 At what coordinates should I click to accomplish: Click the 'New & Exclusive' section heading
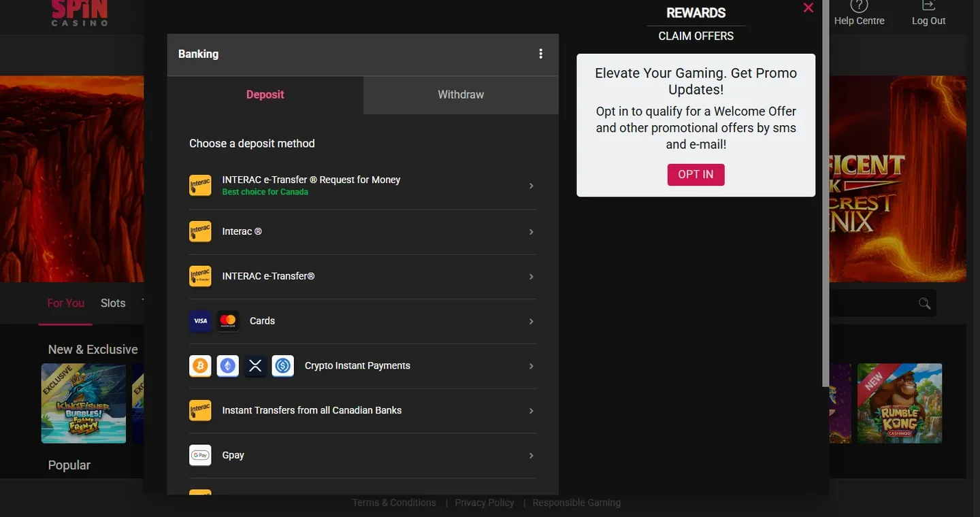click(93, 349)
